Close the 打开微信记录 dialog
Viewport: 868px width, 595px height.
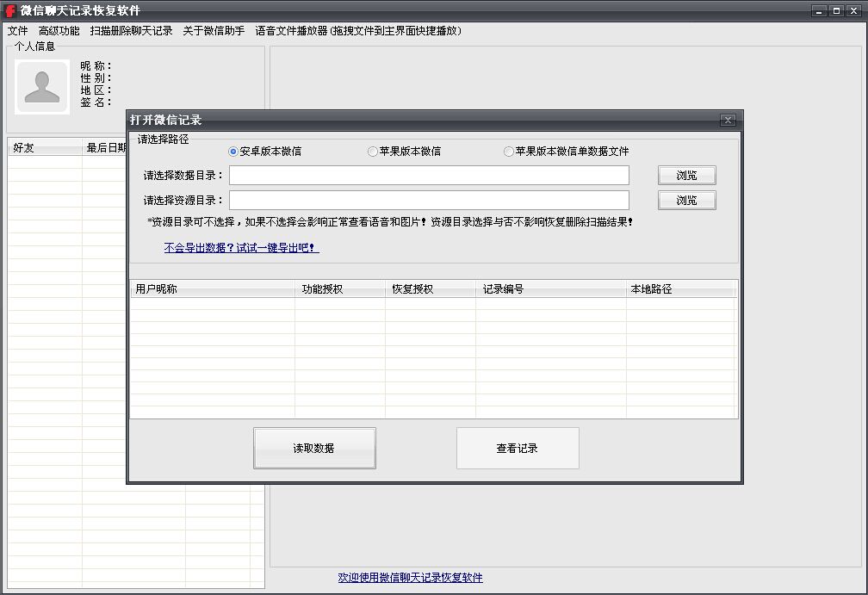click(728, 120)
